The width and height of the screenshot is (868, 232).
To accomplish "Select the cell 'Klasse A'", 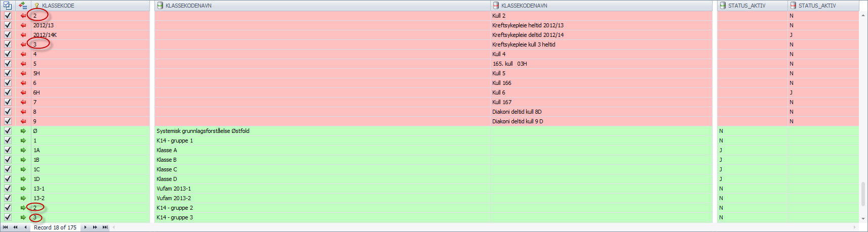I will 322,150.
